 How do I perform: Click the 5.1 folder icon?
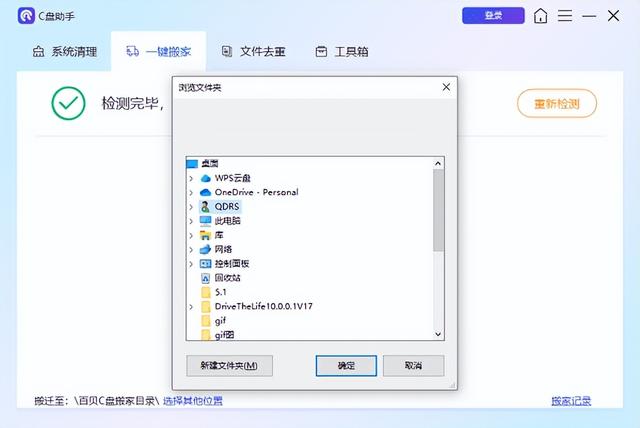(206, 292)
